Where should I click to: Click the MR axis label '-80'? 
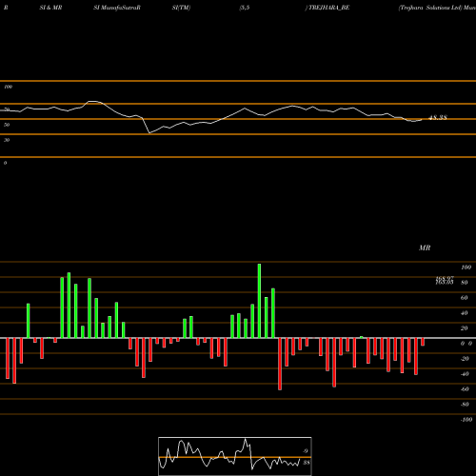point(465,405)
